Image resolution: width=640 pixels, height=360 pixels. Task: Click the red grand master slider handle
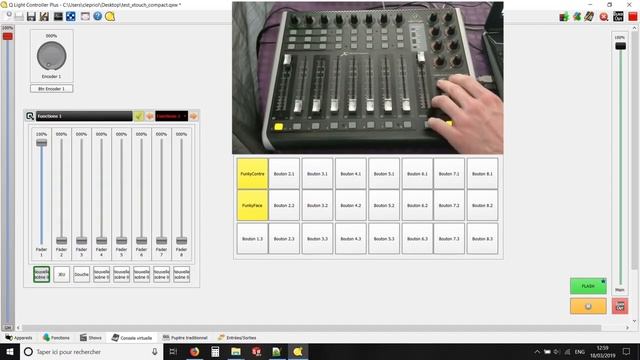point(7,36)
